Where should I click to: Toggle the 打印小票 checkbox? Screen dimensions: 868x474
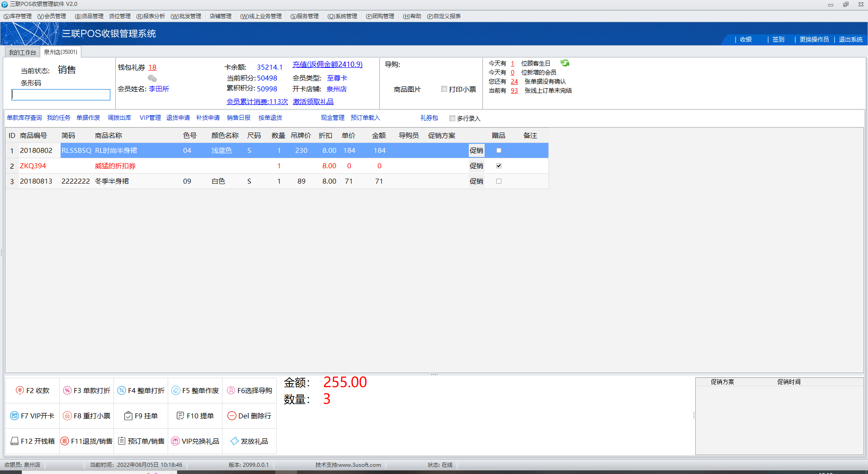pyautogui.click(x=444, y=89)
